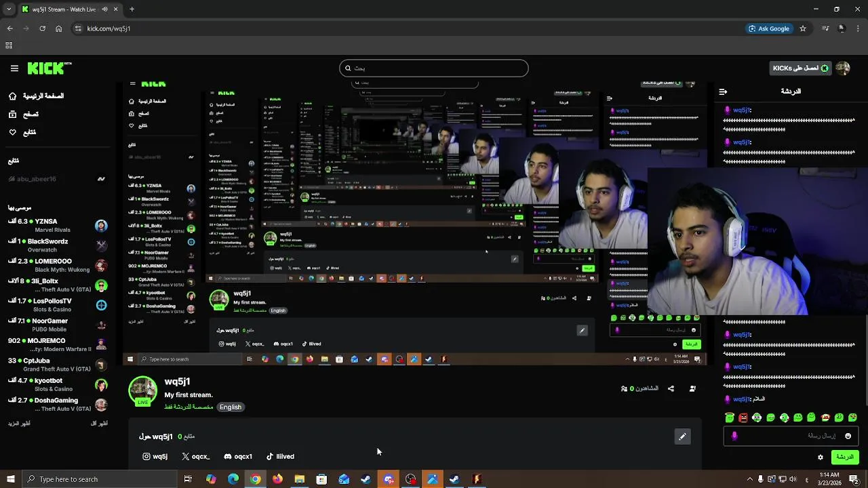Viewport: 868px width, 488px height.
Task: Click the streamer wq5j1 avatar
Action: (142, 390)
